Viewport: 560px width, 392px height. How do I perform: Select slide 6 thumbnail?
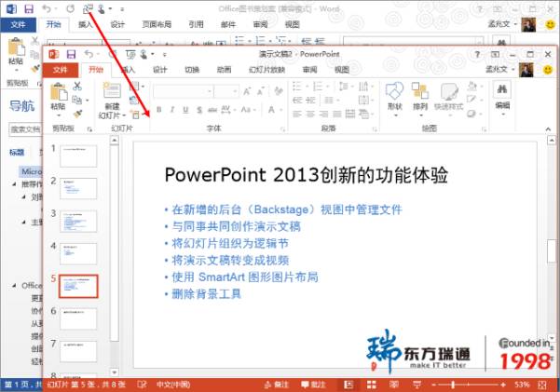[x=78, y=318]
